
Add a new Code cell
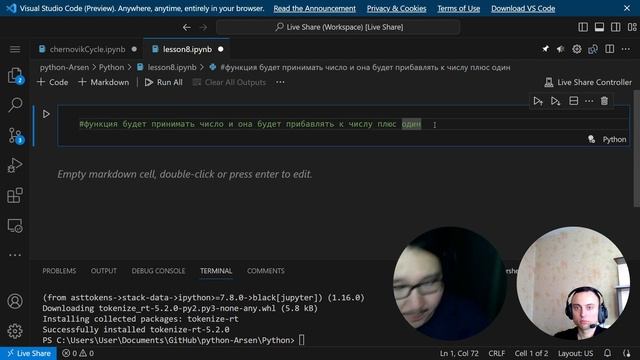(53, 82)
